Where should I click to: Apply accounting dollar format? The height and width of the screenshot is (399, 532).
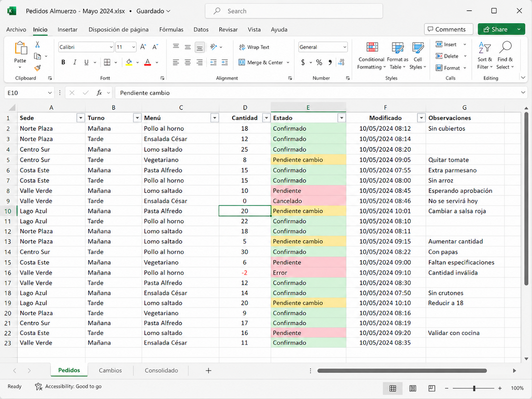303,62
